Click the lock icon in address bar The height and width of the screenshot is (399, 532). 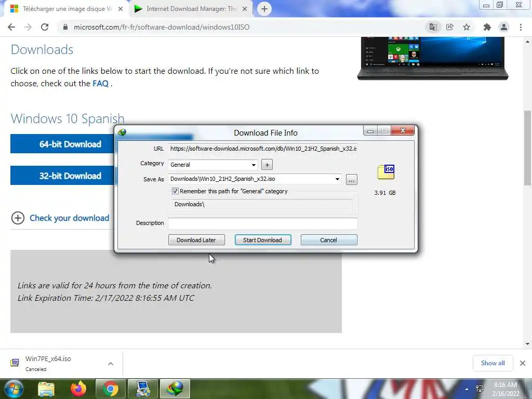(x=65, y=27)
